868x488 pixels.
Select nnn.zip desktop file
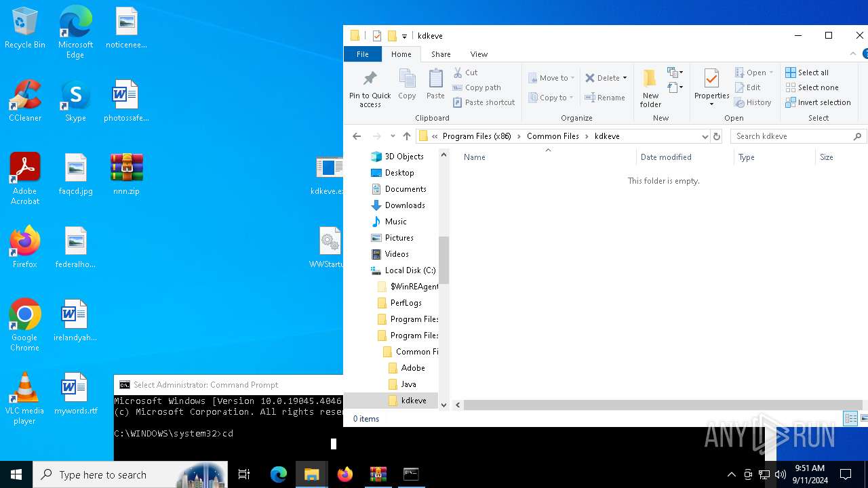126,174
